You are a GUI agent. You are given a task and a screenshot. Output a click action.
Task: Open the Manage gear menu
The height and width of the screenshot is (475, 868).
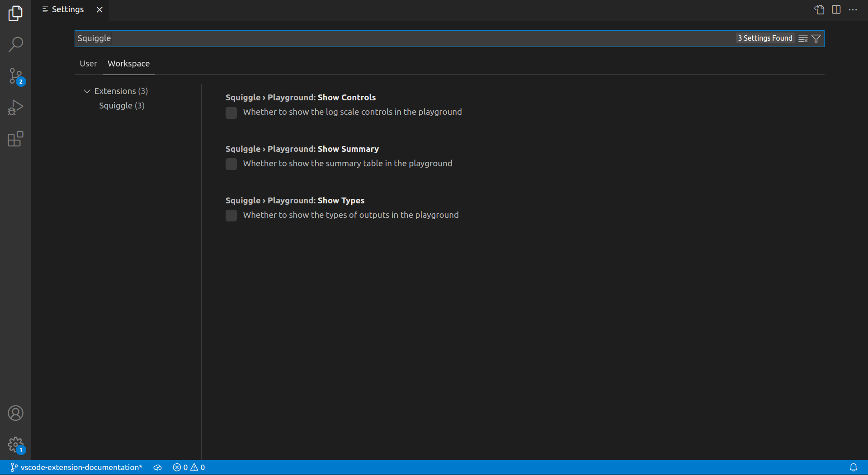[x=15, y=445]
